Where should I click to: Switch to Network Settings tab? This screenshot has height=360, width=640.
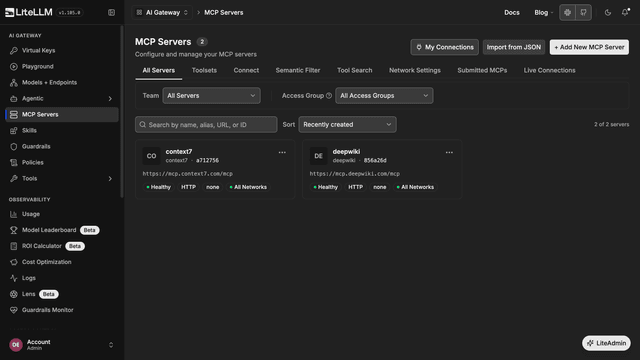pyautogui.click(x=414, y=71)
